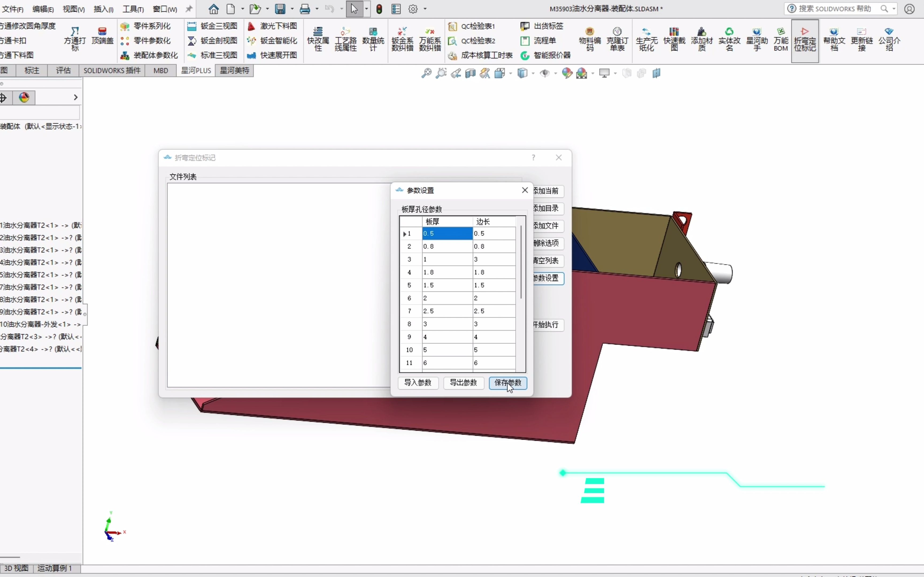This screenshot has width=924, height=577.
Task: Select the appearance color wheel tab
Action: tap(24, 98)
